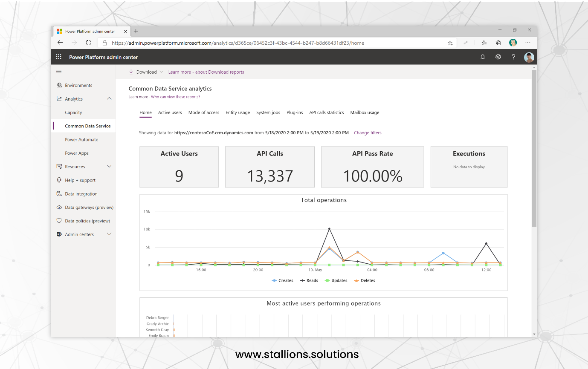
Task: Switch to the API calls statistics tab
Action: [x=327, y=112]
